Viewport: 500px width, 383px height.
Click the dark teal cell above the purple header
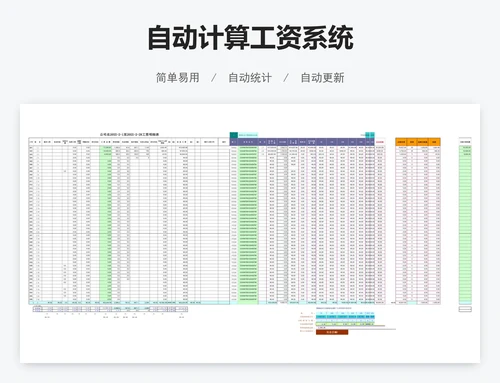coord(234,135)
